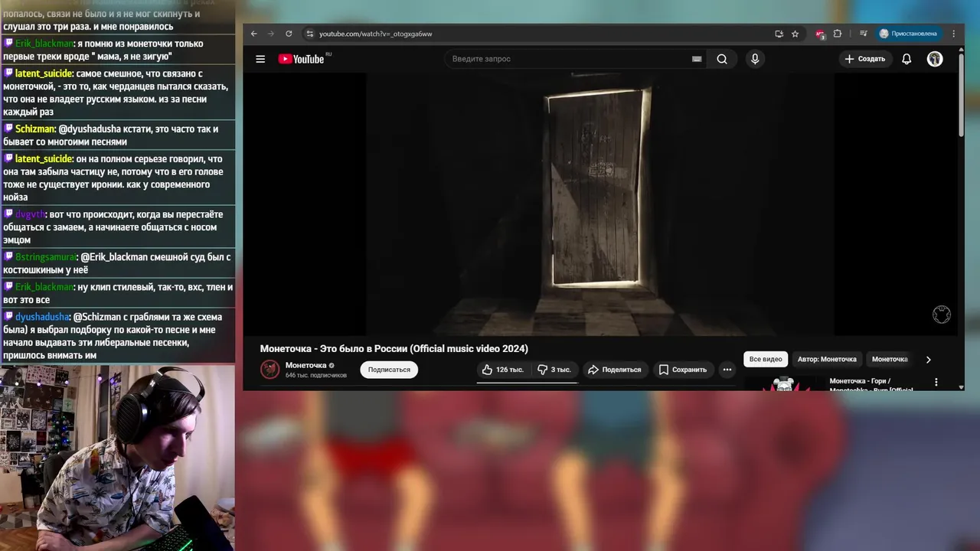Click username dyushadusha in chat

click(x=43, y=317)
